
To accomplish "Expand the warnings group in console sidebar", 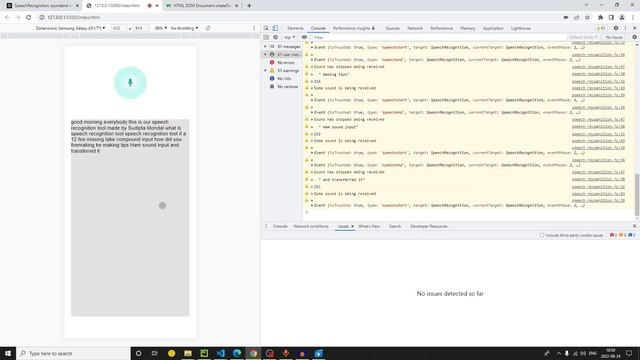I will coord(265,71).
